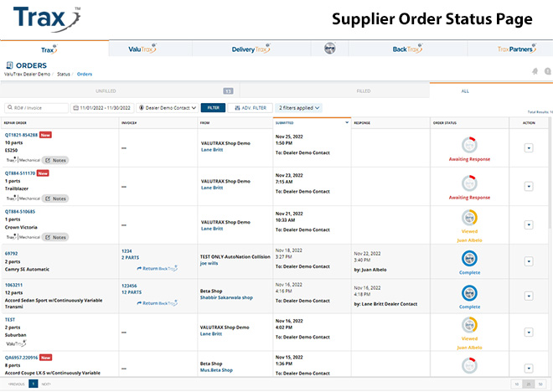Open repair order QT1821-854288

click(21, 135)
